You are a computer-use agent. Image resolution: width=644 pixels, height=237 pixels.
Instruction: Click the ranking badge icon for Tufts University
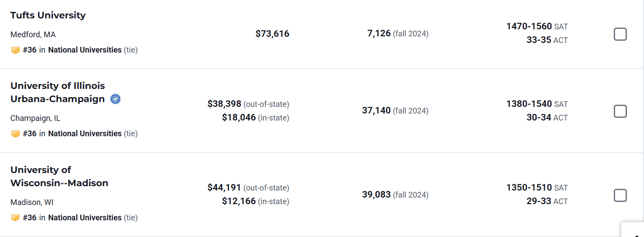coord(15,50)
